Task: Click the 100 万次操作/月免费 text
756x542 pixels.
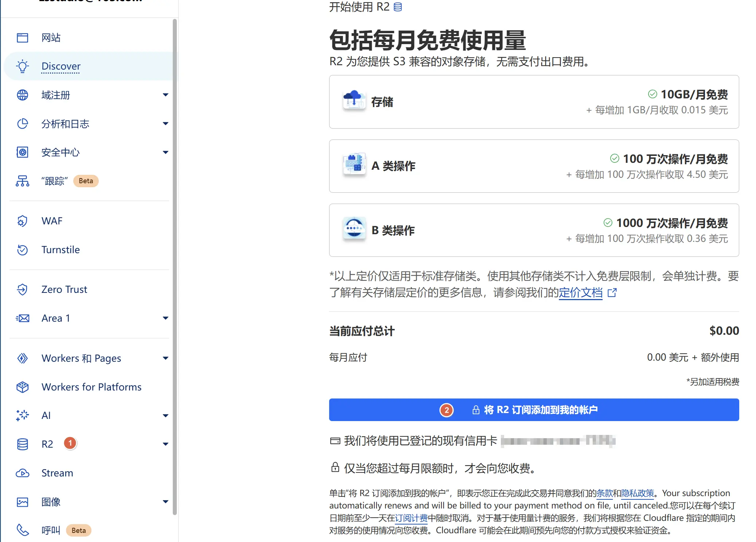Action: pyautogui.click(x=675, y=159)
